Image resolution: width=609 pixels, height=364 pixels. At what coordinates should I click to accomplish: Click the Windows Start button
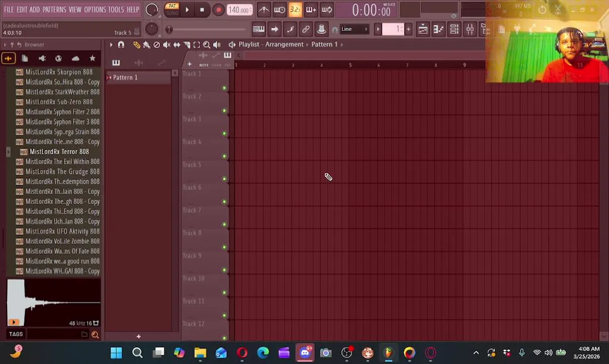click(116, 353)
